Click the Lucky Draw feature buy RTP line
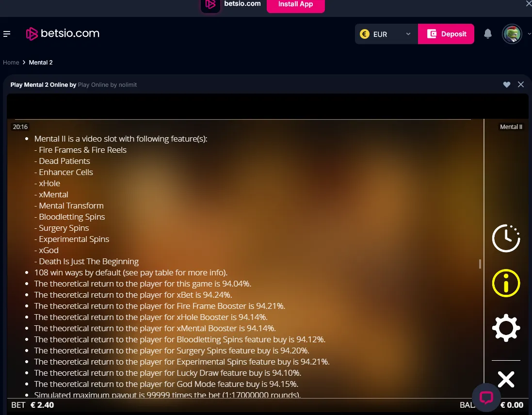 (x=168, y=373)
